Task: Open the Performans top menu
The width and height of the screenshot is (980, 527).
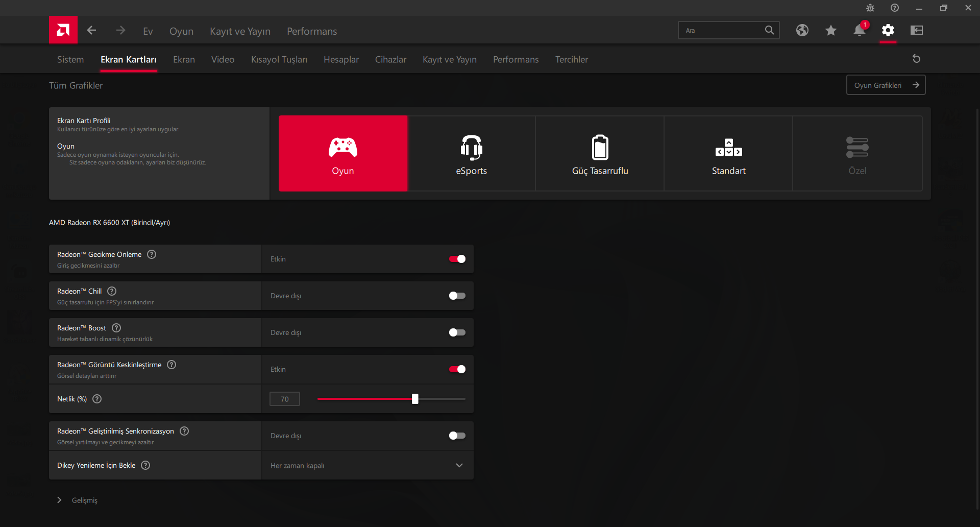Action: 312,31
